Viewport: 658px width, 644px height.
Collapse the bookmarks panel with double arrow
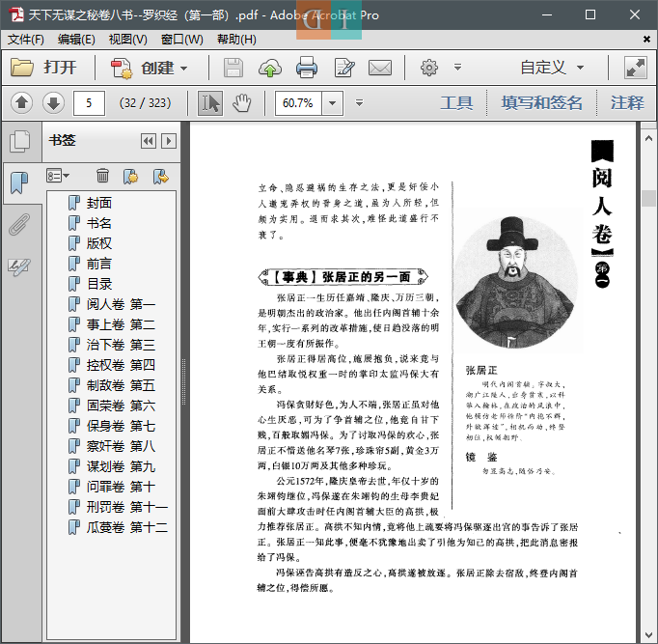point(149,141)
